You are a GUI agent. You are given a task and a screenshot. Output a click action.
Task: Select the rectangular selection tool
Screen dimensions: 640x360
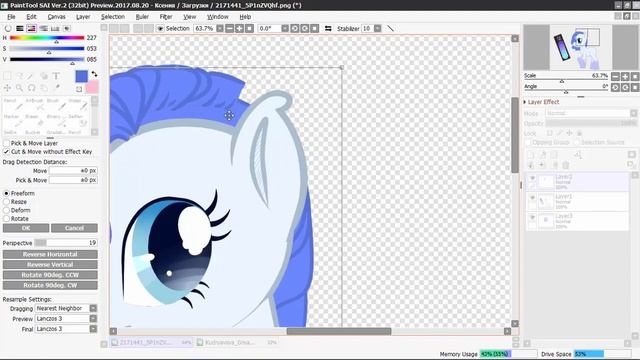7,76
